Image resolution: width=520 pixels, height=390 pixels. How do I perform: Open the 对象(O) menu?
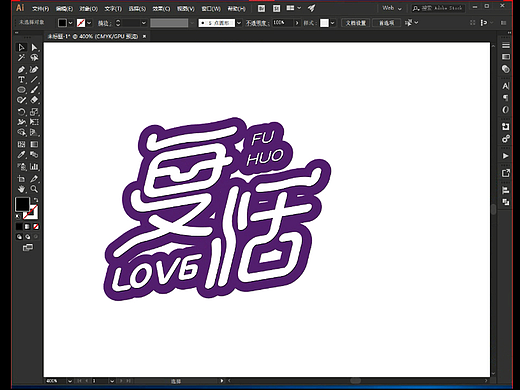point(89,9)
